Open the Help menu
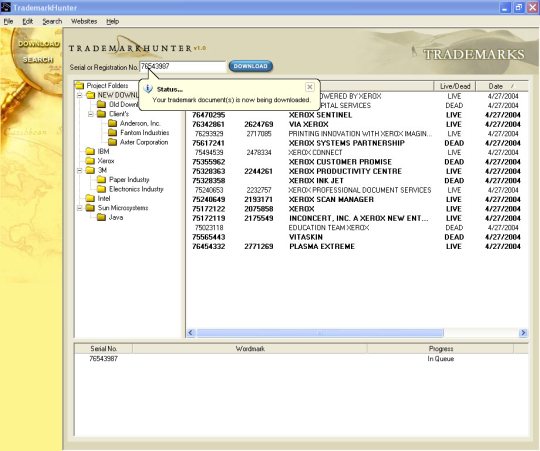540x451 pixels. coord(112,21)
